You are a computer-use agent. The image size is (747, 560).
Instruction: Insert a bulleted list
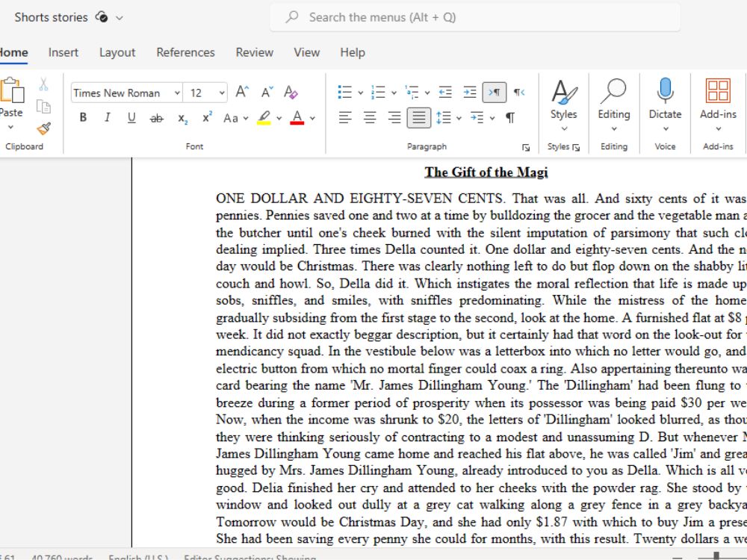(344, 92)
